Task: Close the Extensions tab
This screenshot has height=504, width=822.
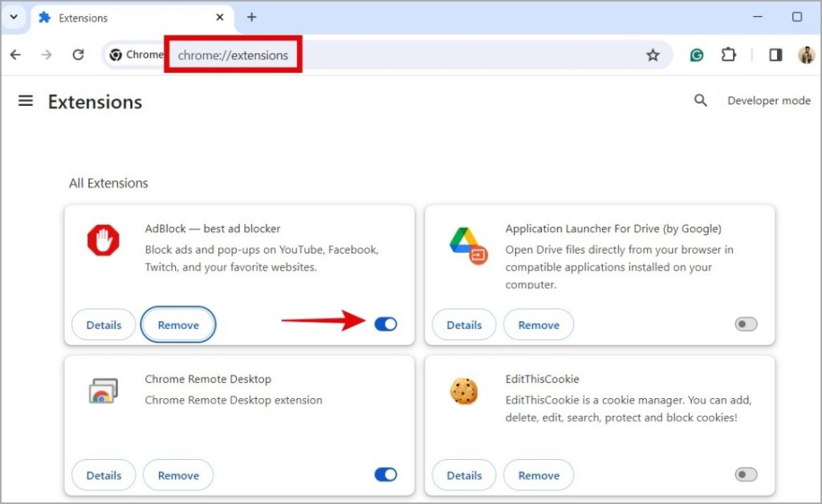Action: click(x=220, y=18)
